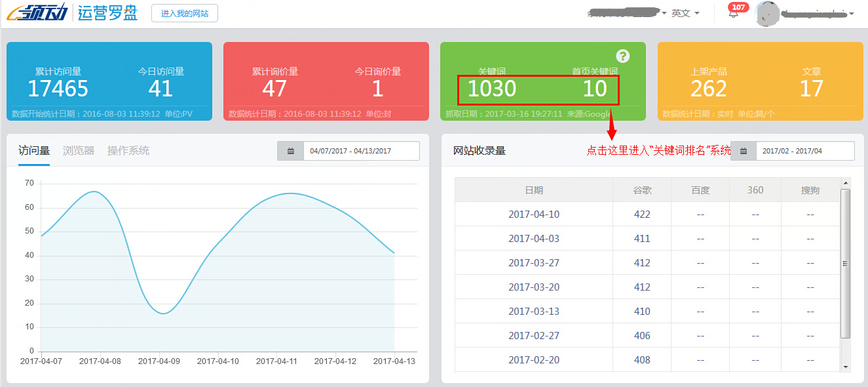Screen dimensions: 868x387
Task: Click the 谷歌 value 411 for 2017-04-03
Action: pos(641,238)
